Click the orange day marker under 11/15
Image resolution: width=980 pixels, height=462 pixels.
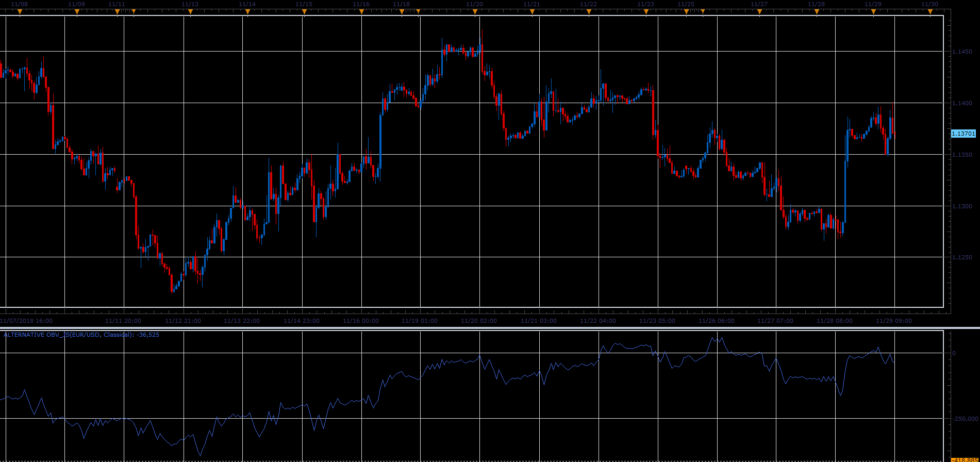(x=304, y=11)
